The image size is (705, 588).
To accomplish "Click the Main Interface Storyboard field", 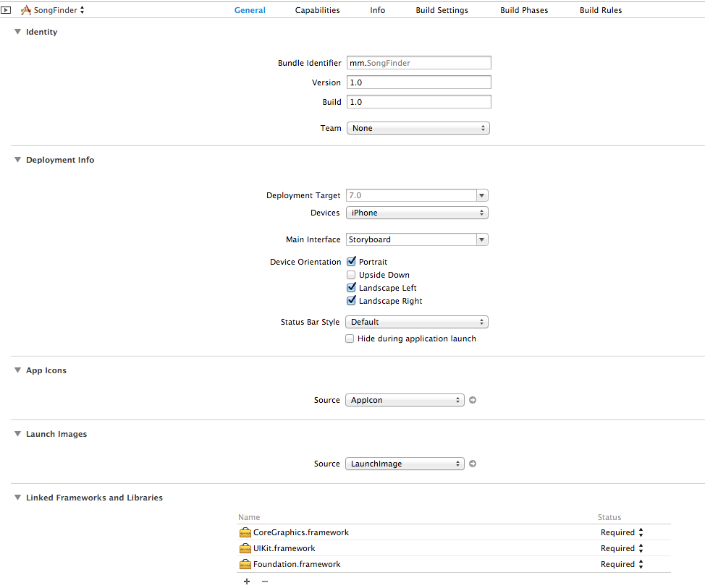I will tap(411, 239).
